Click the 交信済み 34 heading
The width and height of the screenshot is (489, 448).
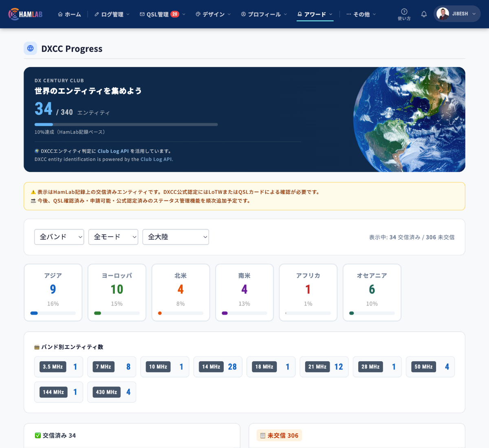click(55, 435)
